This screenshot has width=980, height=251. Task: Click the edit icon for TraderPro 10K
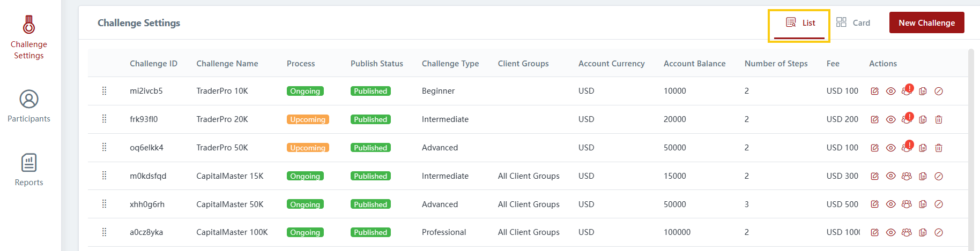point(874,92)
